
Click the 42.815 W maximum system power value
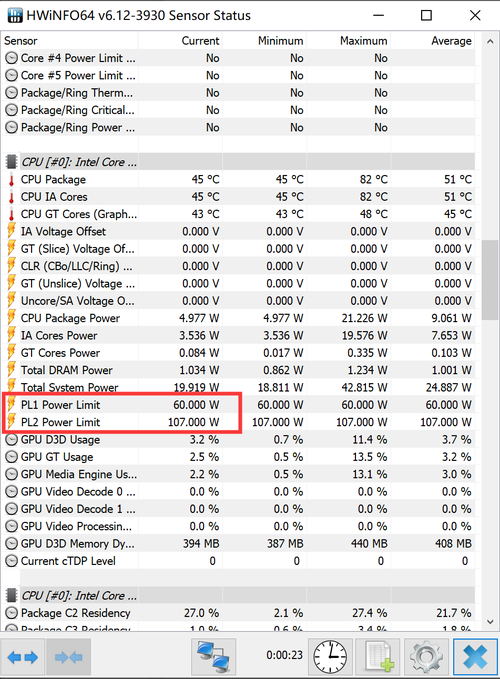[364, 388]
